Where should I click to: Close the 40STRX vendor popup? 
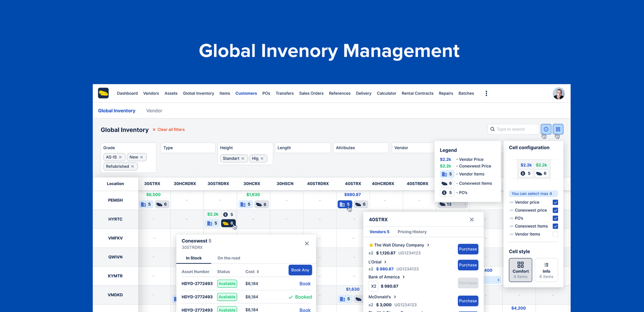coord(472,219)
